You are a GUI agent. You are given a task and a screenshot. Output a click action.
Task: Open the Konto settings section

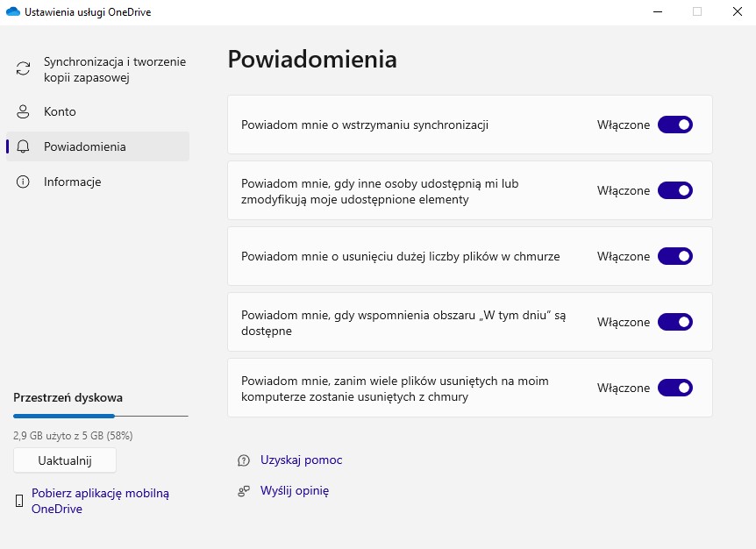(60, 111)
